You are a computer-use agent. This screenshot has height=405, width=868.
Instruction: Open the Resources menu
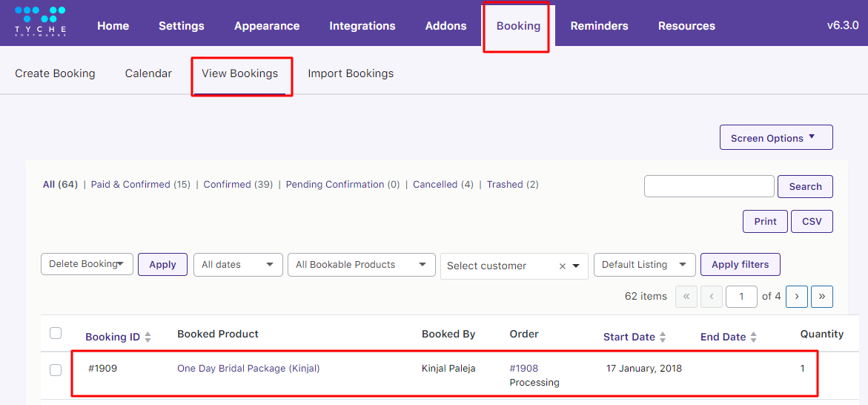686,26
